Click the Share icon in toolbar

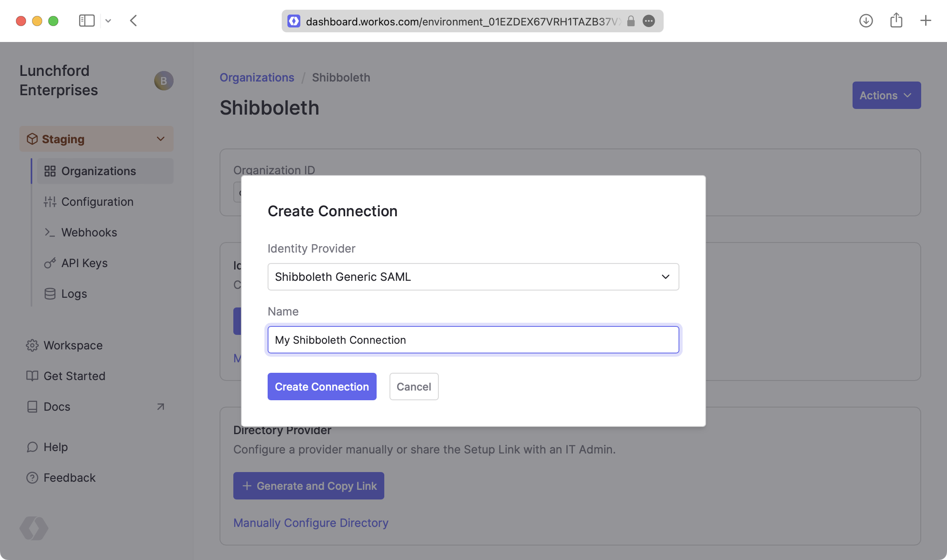point(896,21)
